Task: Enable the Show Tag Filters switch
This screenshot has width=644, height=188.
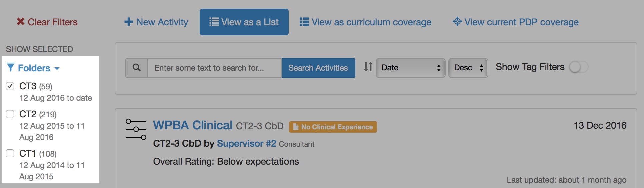Action: coord(579,67)
